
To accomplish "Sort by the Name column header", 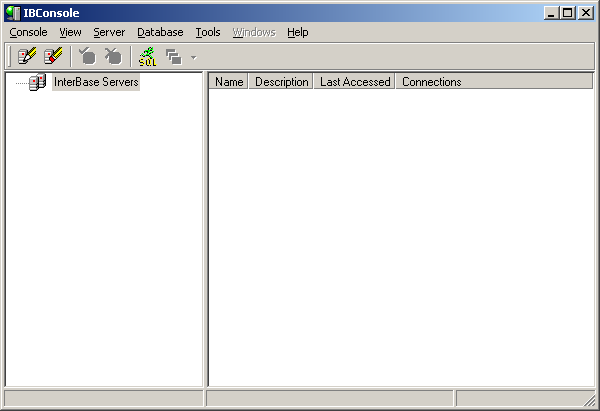I will click(229, 82).
